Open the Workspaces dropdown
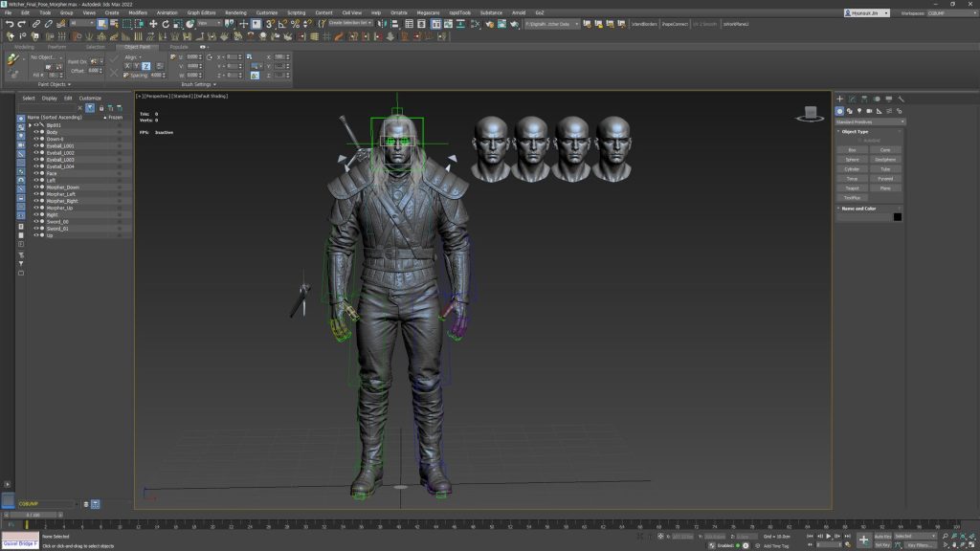 pyautogui.click(x=950, y=12)
